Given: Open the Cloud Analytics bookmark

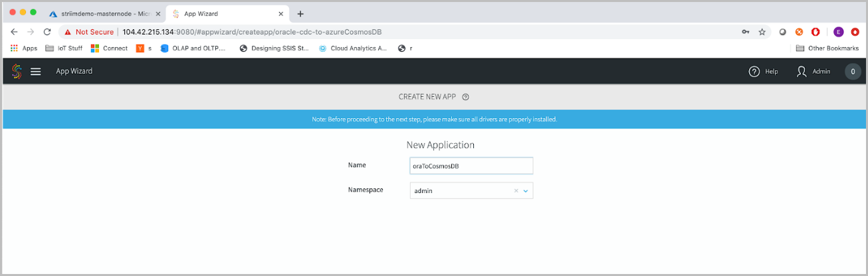Looking at the screenshot, I should [x=353, y=48].
